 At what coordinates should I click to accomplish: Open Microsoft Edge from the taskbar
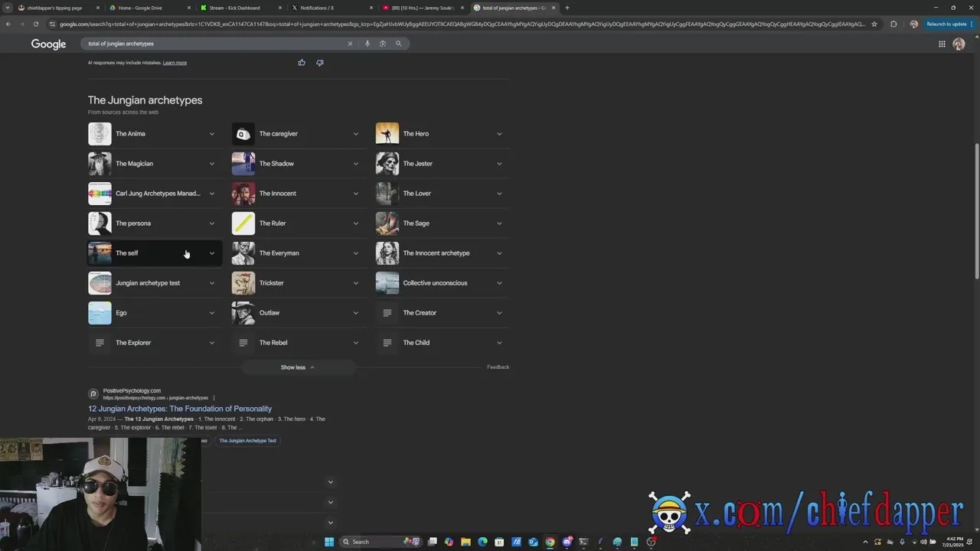(x=482, y=542)
